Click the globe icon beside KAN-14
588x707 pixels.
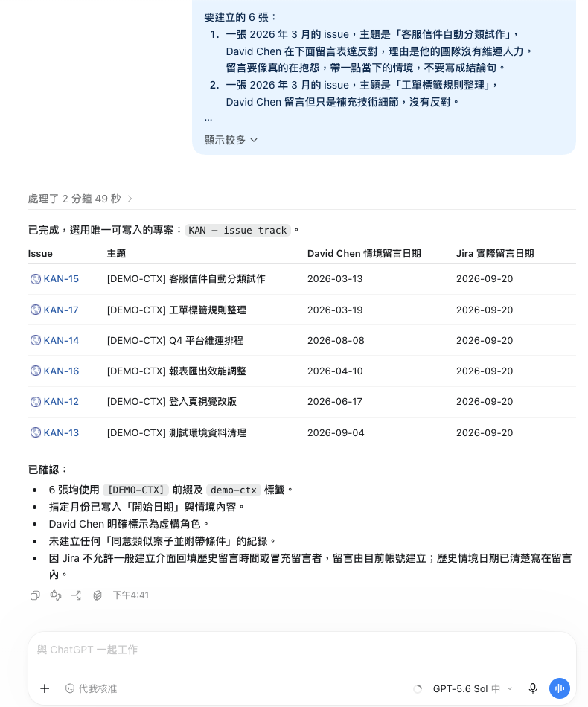[35, 340]
